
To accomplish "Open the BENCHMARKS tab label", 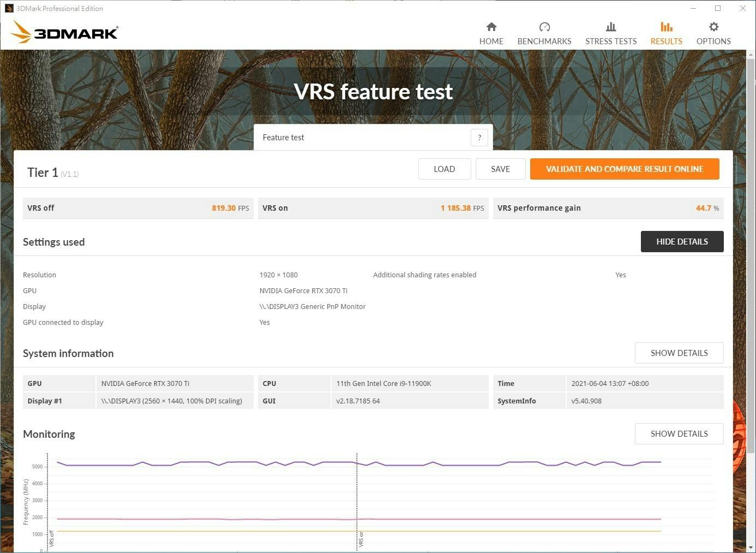I will (x=544, y=41).
